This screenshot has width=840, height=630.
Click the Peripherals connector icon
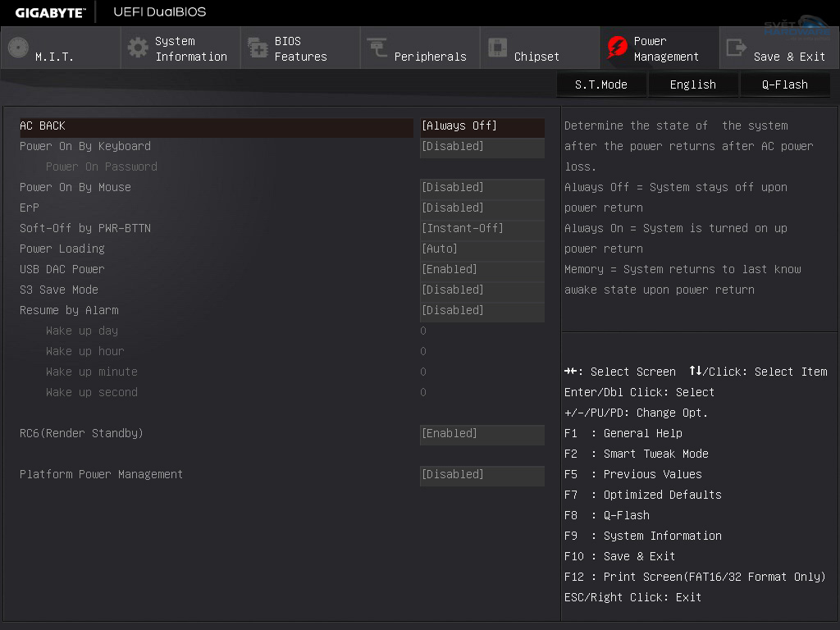pos(377,48)
